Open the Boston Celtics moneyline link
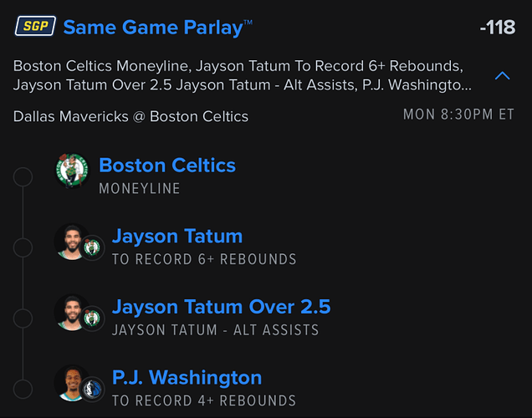The width and height of the screenshot is (532, 418). pyautogui.click(x=166, y=166)
